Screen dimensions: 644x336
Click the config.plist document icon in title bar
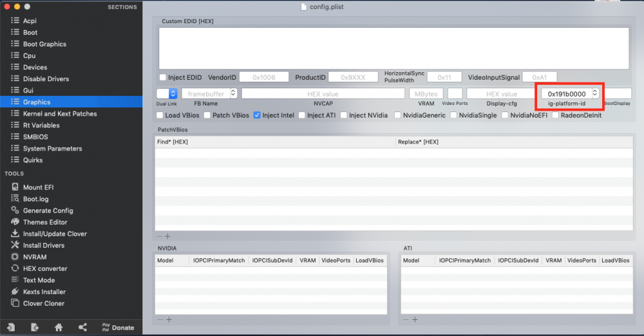(303, 6)
